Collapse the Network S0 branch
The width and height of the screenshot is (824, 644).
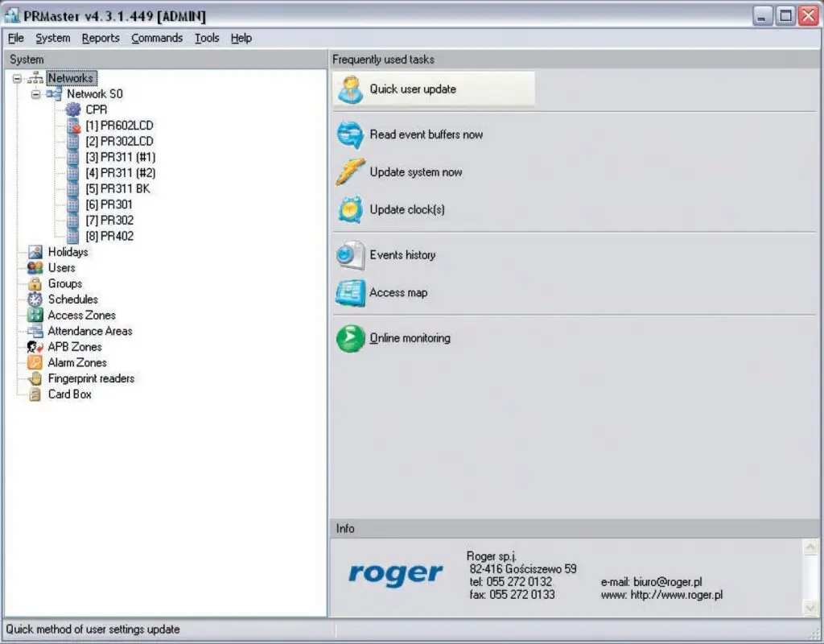click(x=35, y=94)
